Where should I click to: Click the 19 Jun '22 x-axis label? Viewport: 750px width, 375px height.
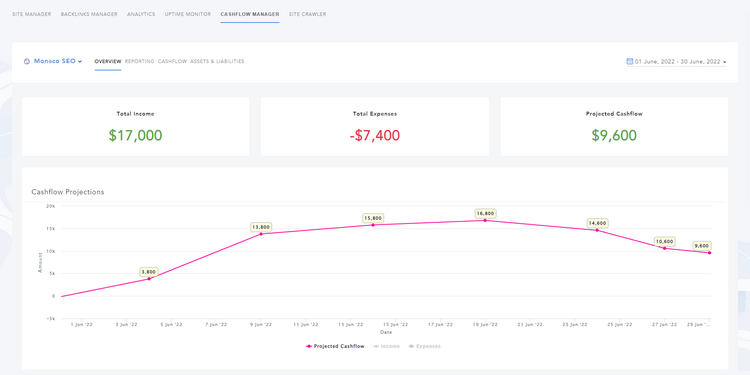485,324
